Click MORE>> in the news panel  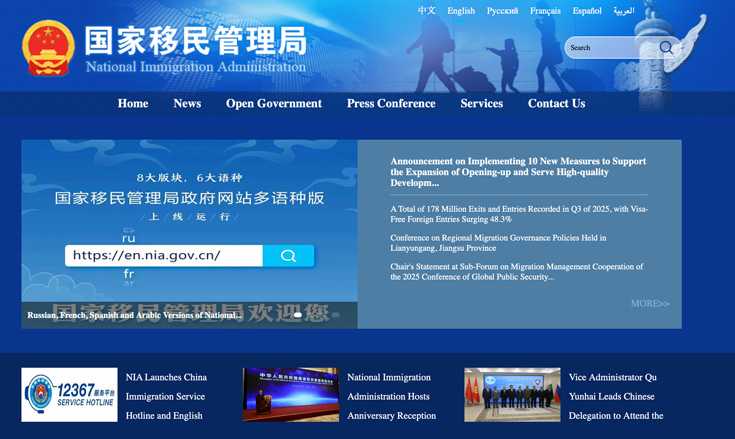(x=650, y=303)
